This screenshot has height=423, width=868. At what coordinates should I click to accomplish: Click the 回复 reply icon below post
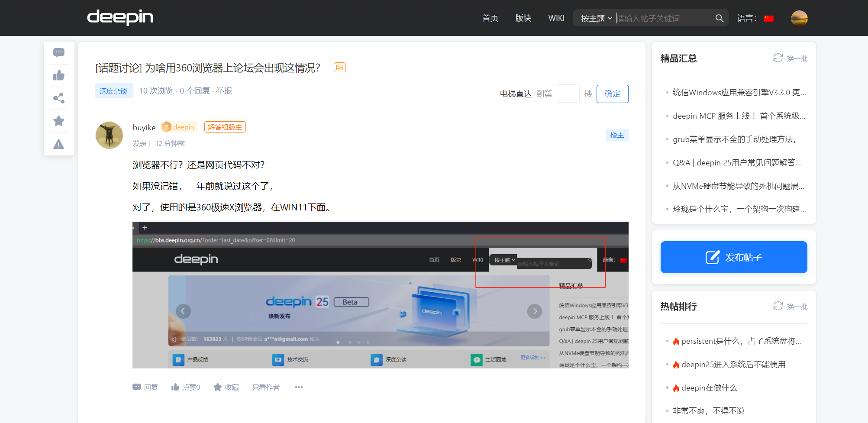pos(145,387)
